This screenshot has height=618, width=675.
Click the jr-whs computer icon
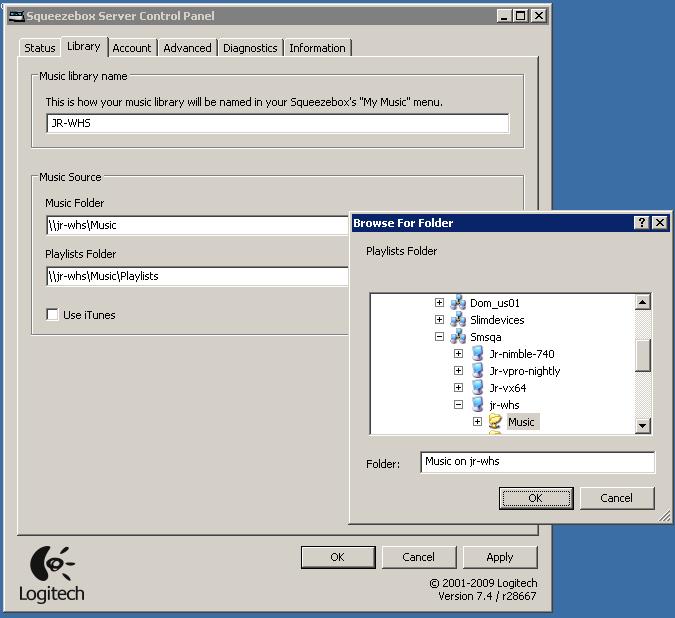[x=477, y=405]
